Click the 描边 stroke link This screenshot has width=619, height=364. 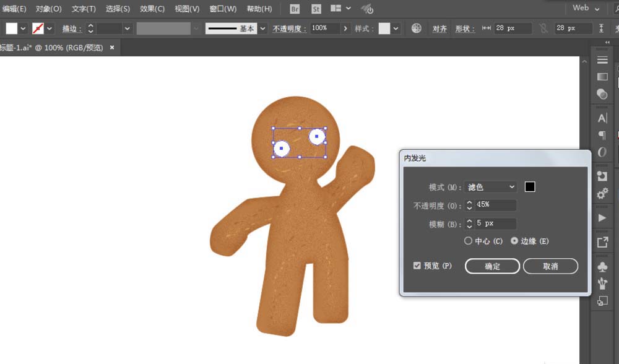click(x=72, y=28)
